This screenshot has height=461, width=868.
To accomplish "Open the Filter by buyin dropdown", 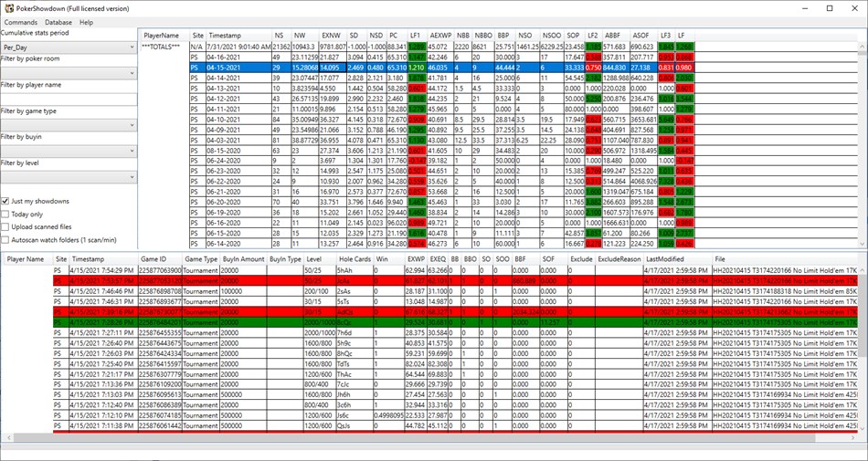I will click(x=69, y=151).
